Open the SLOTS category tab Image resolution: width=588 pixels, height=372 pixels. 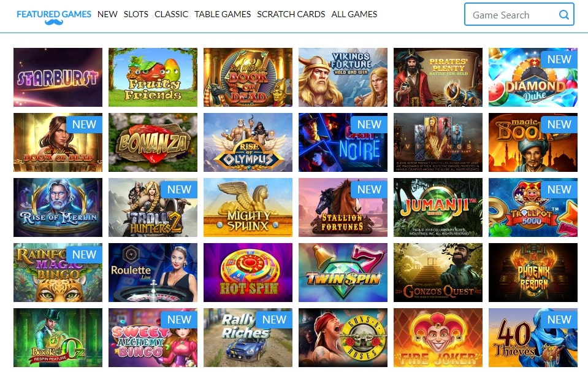click(x=136, y=14)
